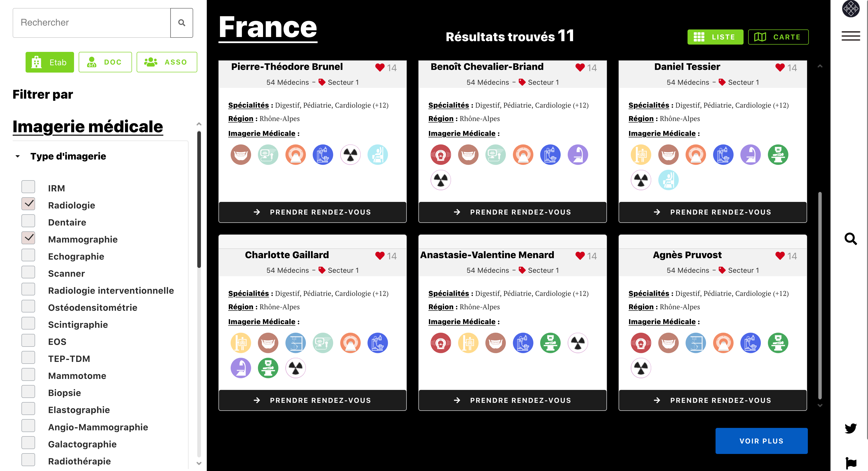Click the radiation icon in Anastasie-Valentine Menard card
The width and height of the screenshot is (868, 471).
[x=577, y=343]
